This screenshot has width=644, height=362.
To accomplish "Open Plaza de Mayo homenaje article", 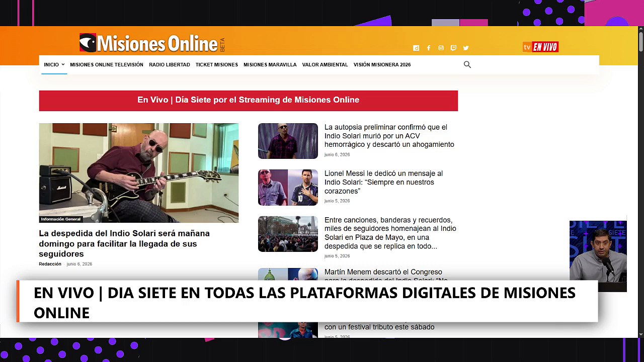I will [390, 233].
